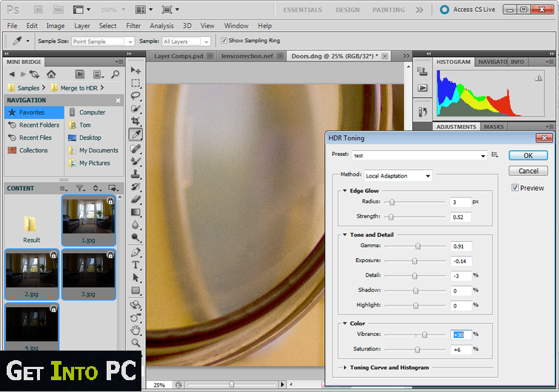Select the 1.jpg thumbnail in Content
This screenshot has width=559, height=392.
coord(88,216)
